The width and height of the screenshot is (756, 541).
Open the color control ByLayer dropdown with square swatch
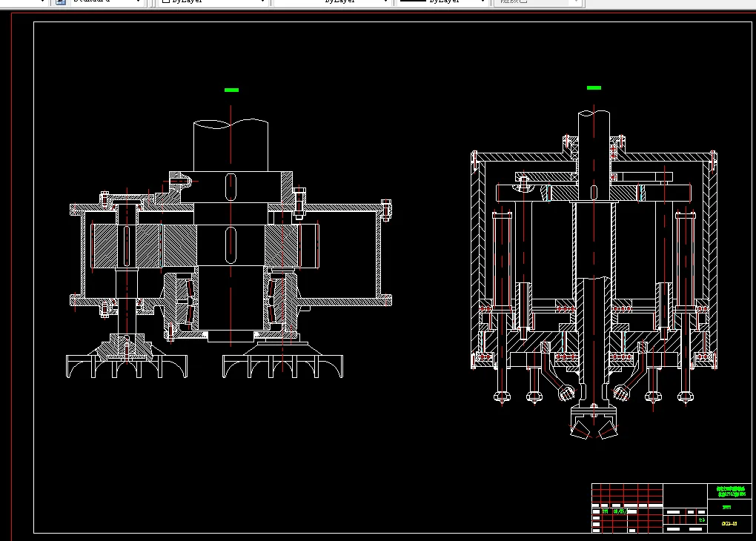[x=212, y=2]
